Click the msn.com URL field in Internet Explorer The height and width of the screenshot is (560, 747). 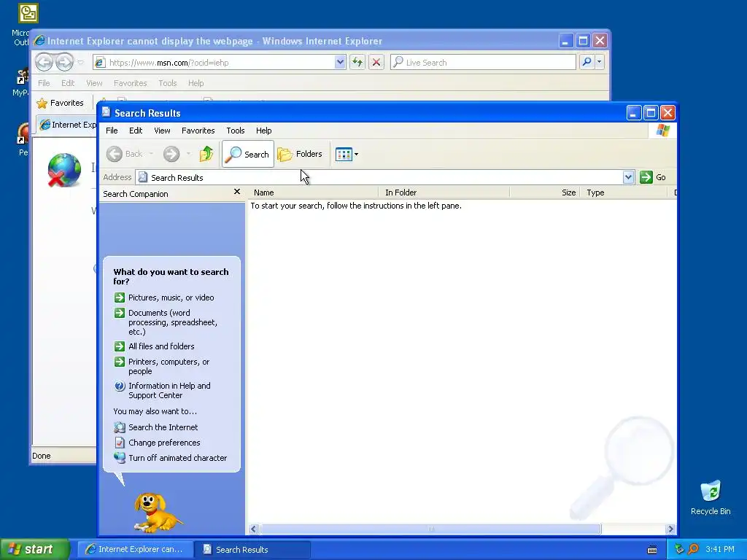pos(220,63)
